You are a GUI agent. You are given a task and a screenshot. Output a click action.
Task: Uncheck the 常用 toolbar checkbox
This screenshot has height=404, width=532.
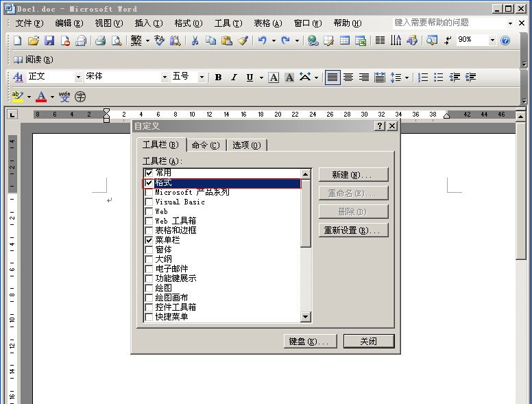(x=149, y=174)
